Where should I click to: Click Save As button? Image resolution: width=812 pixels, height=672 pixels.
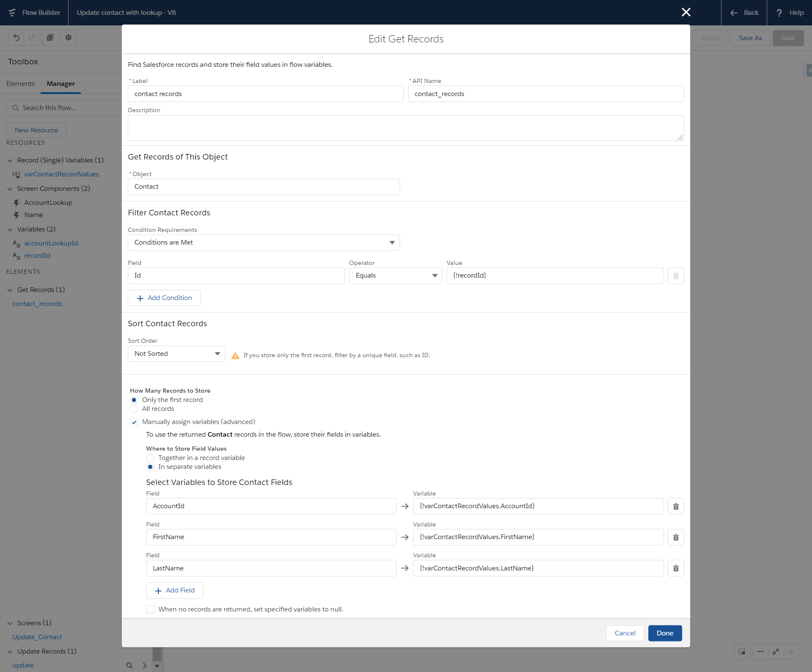(x=750, y=38)
